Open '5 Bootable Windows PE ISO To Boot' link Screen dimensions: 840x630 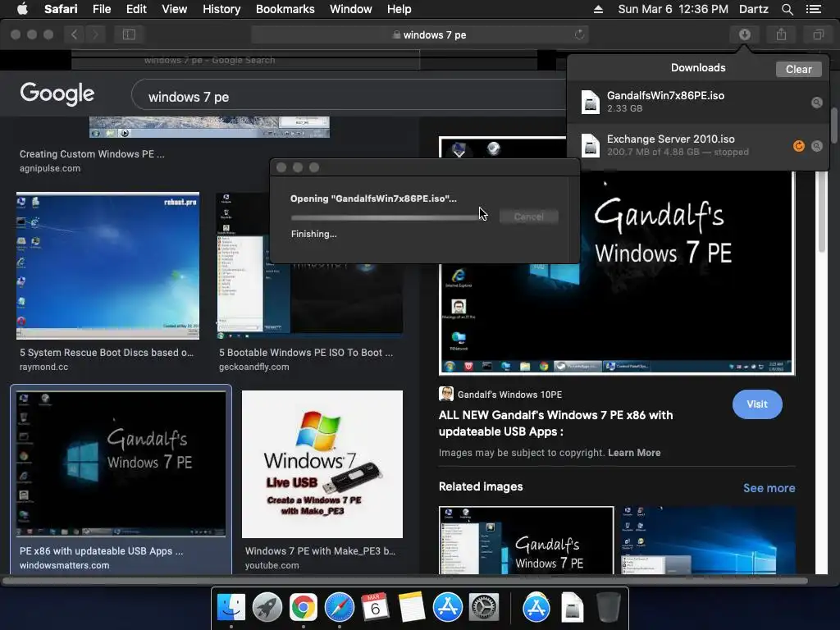[x=305, y=353]
